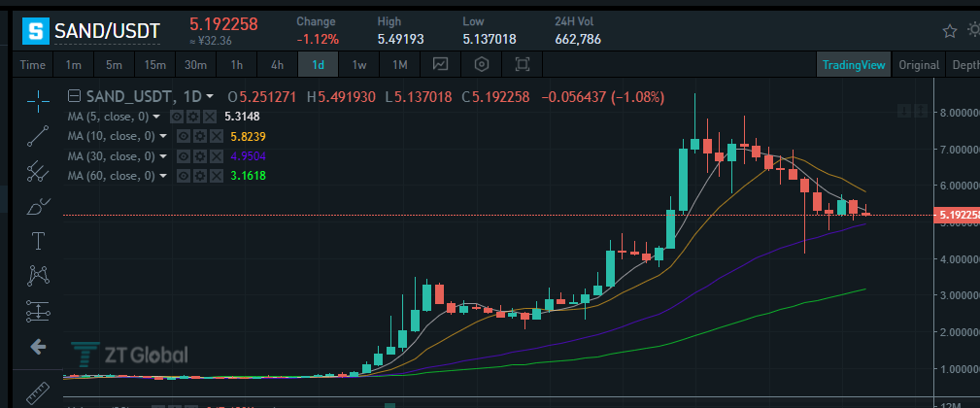Image resolution: width=980 pixels, height=408 pixels.
Task: Click the 5.3148 MA 5 value
Action: click(242, 117)
